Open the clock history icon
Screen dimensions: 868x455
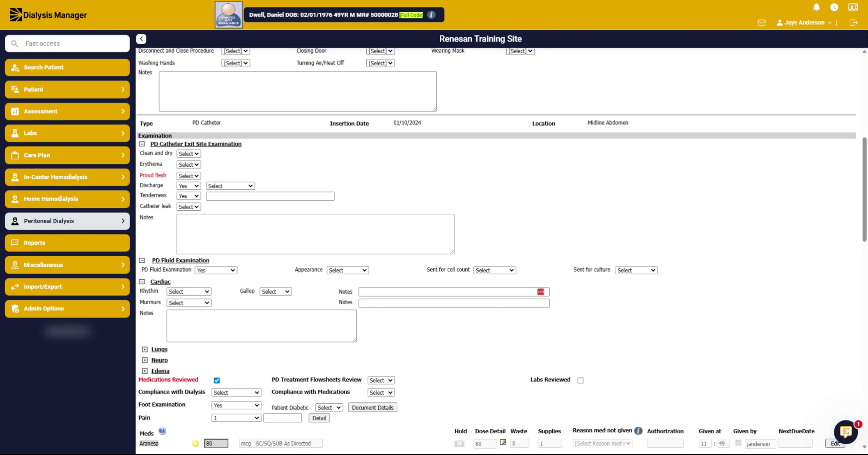click(x=834, y=7)
